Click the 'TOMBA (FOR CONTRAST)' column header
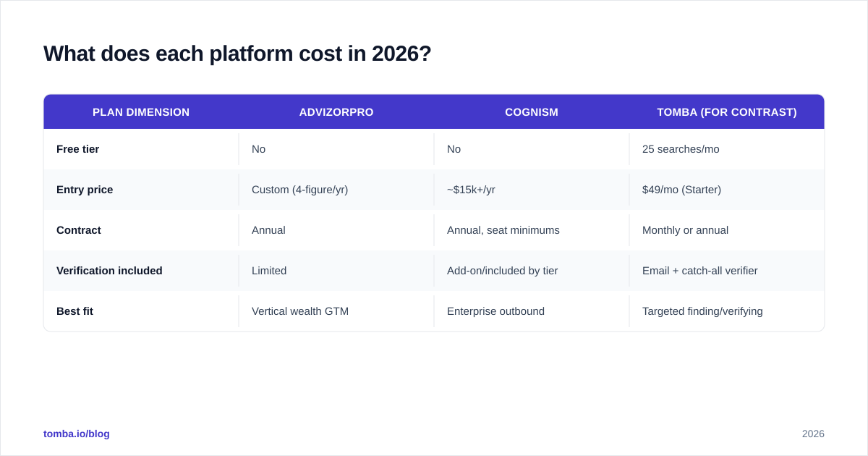This screenshot has width=868, height=456. tap(727, 112)
